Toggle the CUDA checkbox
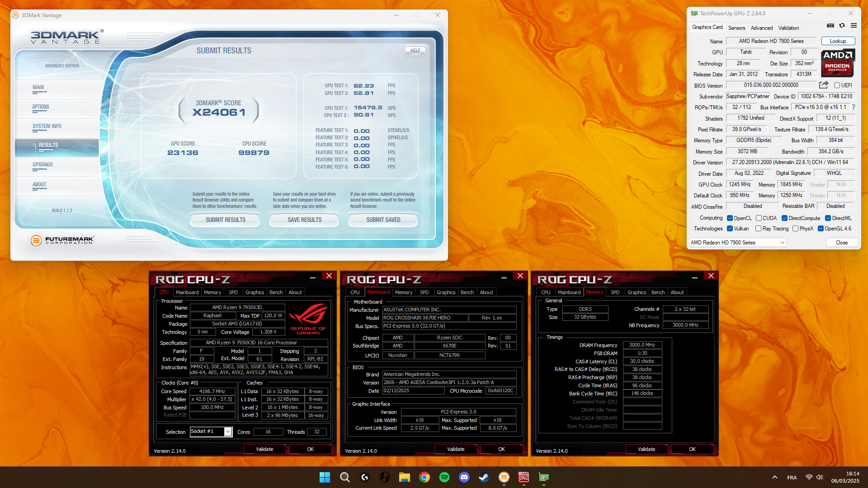868x488 pixels. coord(759,218)
